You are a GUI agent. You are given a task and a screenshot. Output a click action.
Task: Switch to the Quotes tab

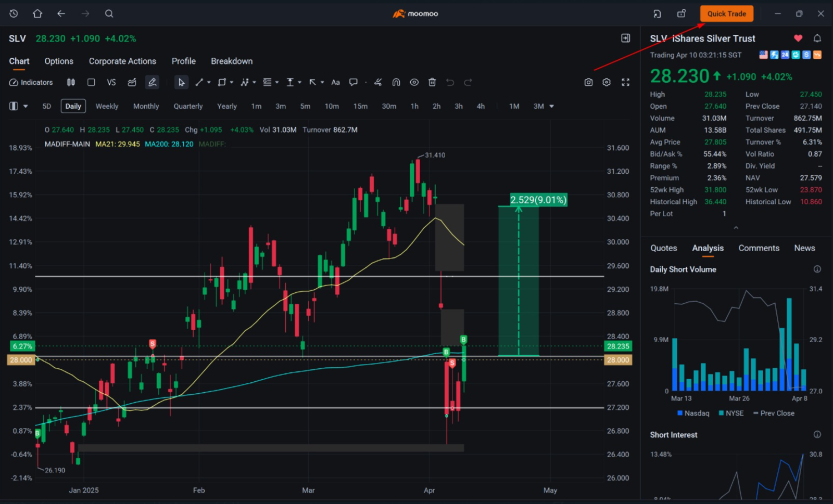click(x=663, y=248)
